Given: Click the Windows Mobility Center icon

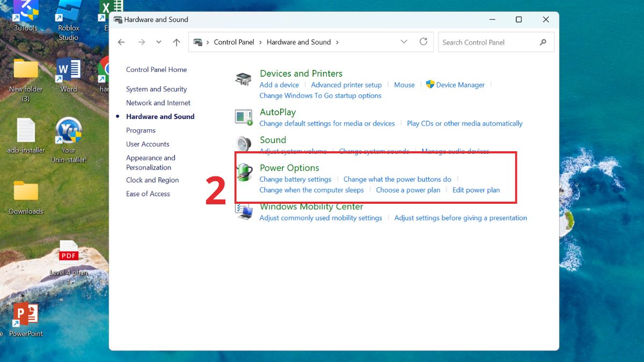Looking at the screenshot, I should coord(245,211).
